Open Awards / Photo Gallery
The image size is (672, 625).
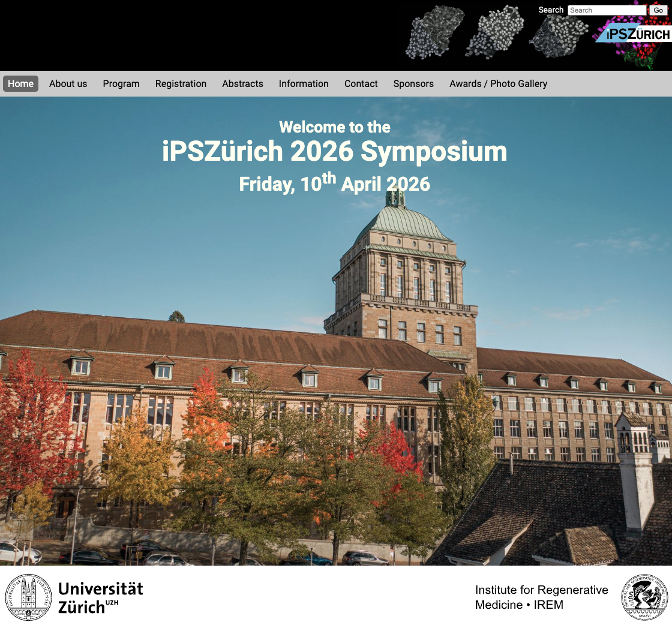pos(498,84)
